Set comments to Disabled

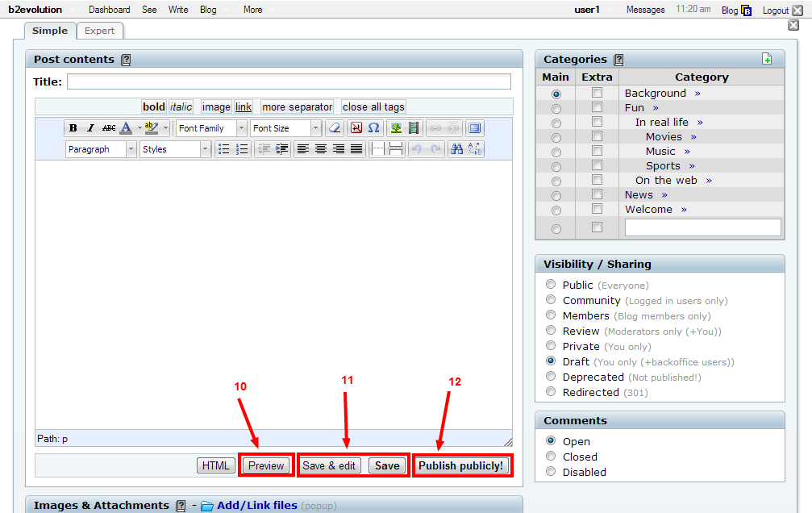pyautogui.click(x=551, y=471)
